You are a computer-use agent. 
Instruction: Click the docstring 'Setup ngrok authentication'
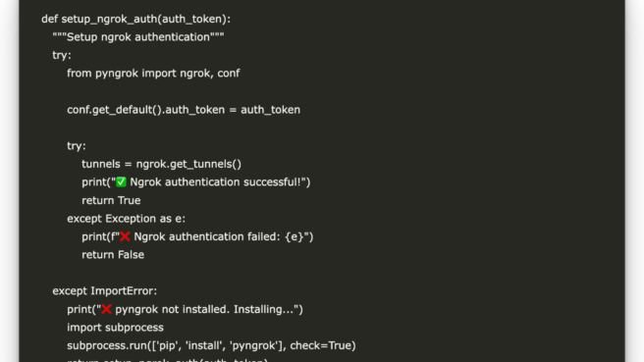(138, 37)
